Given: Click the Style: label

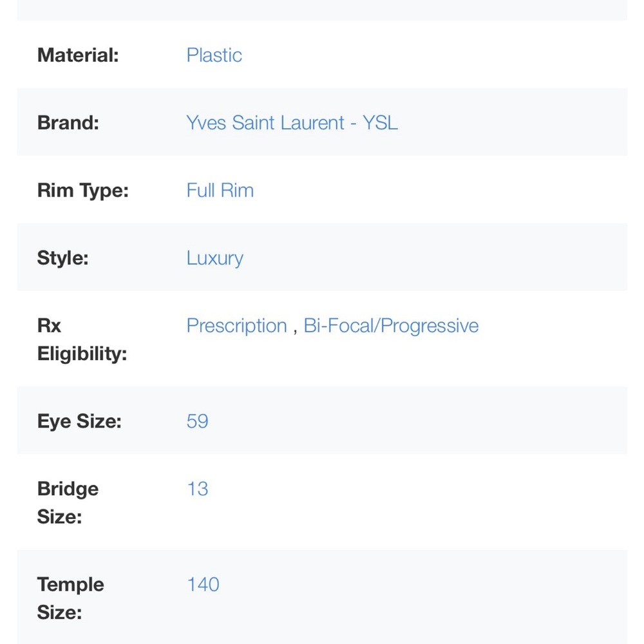Looking at the screenshot, I should click(x=63, y=258).
